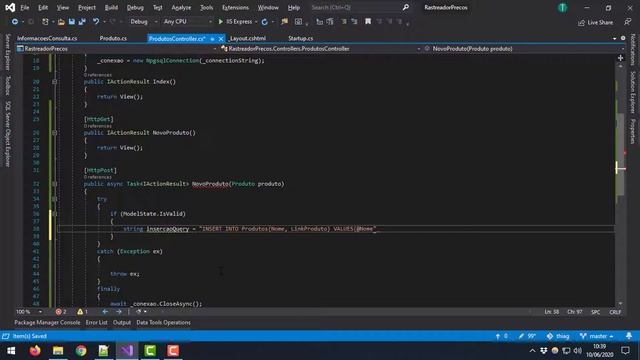Close the ProdutosController.cs tab

point(221,38)
